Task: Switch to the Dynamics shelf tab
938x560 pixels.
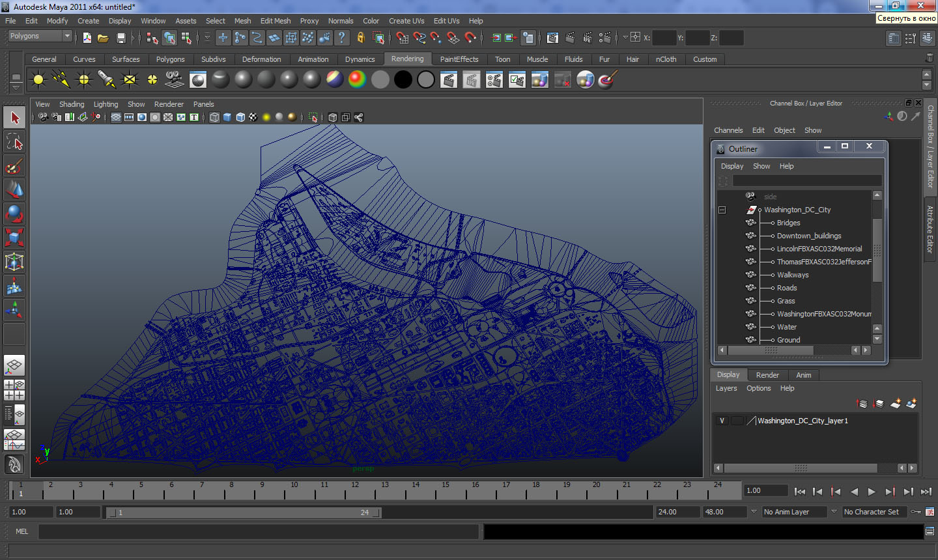Action: (360, 59)
